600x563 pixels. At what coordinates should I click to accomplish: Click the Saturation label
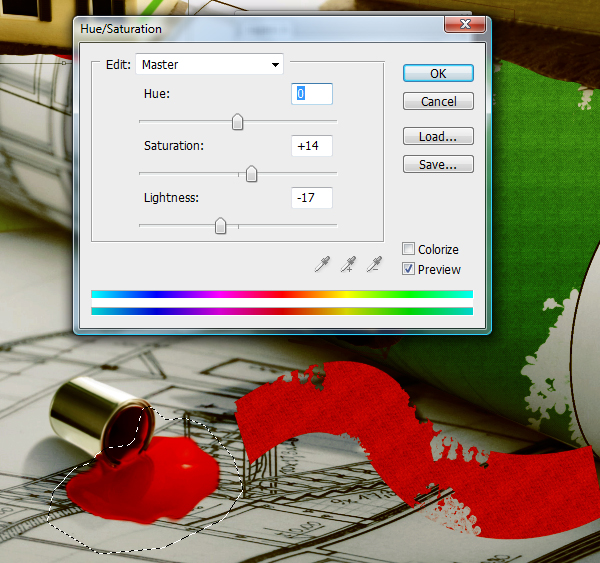[x=174, y=146]
